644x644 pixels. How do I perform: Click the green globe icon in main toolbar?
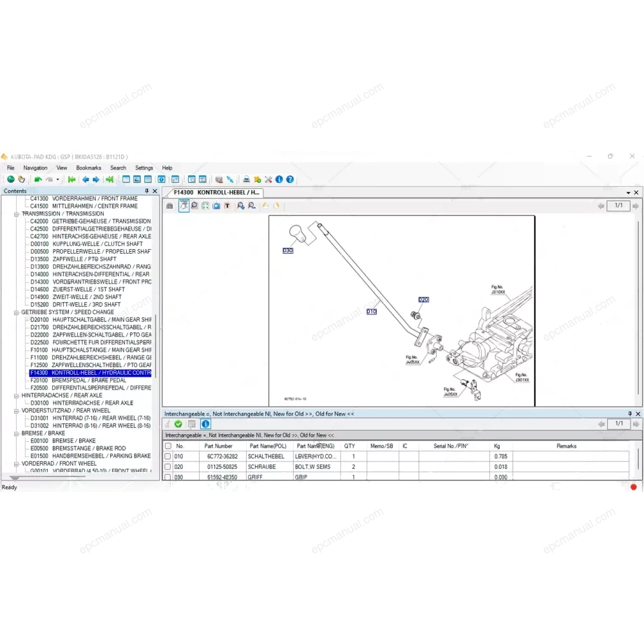click(x=11, y=180)
